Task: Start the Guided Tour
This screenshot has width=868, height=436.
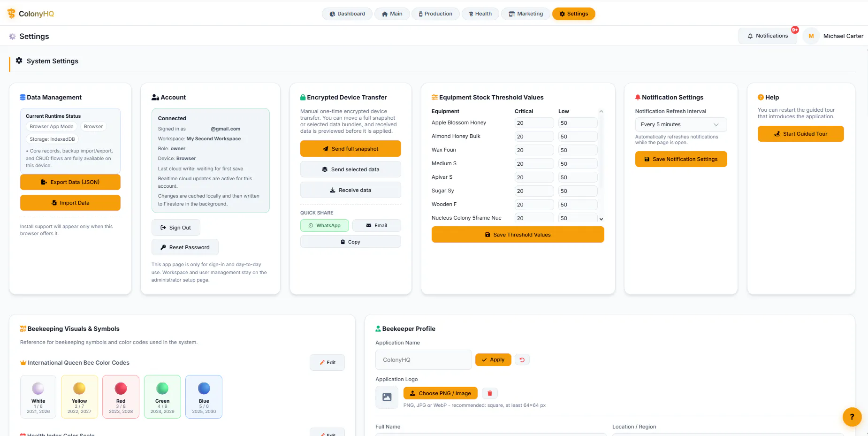Action: pos(800,134)
